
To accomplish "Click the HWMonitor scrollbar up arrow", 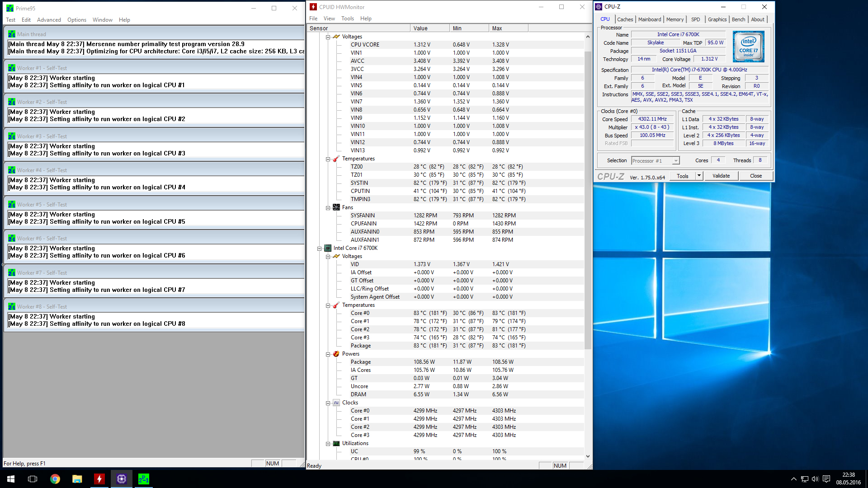I will (x=588, y=37).
